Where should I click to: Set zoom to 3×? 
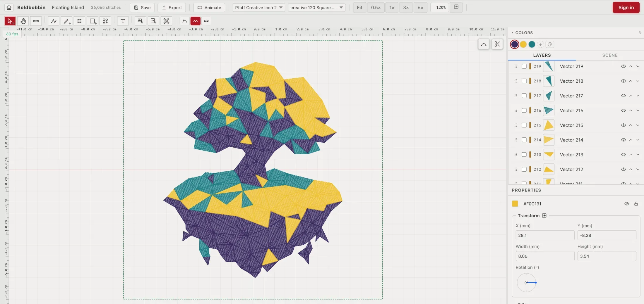click(x=406, y=8)
